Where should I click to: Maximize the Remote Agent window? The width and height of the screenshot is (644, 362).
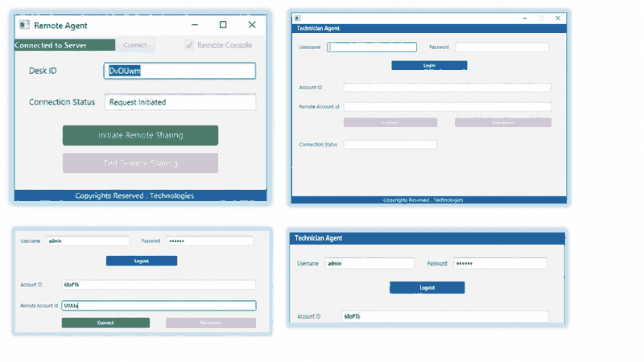point(223,25)
